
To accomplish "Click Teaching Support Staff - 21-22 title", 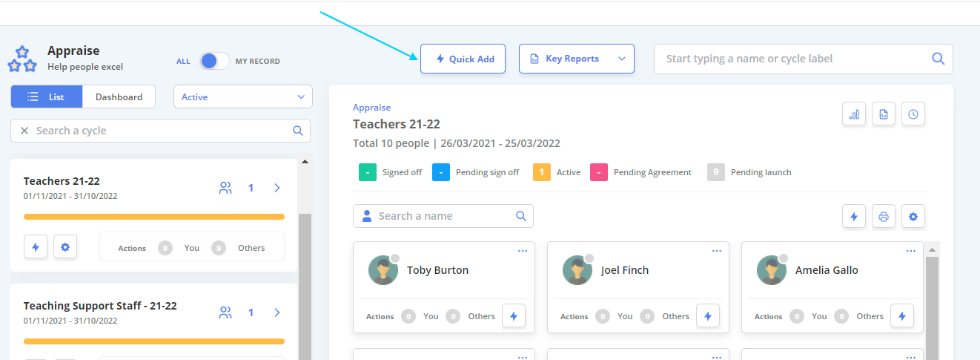I will [100, 306].
